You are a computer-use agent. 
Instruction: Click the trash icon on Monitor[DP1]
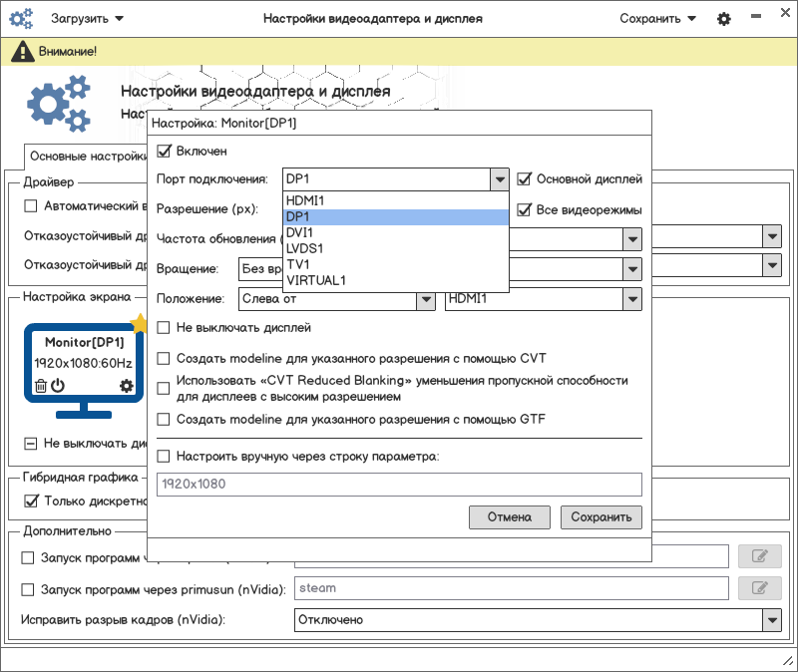pos(41,386)
